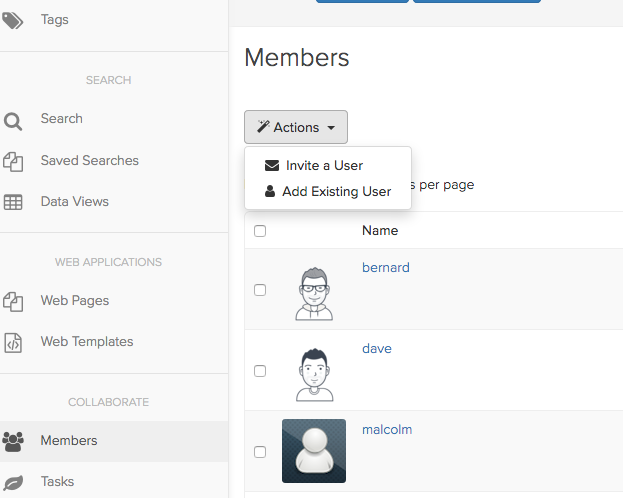
Task: Click the Saved Searches icon
Action: [x=13, y=161]
